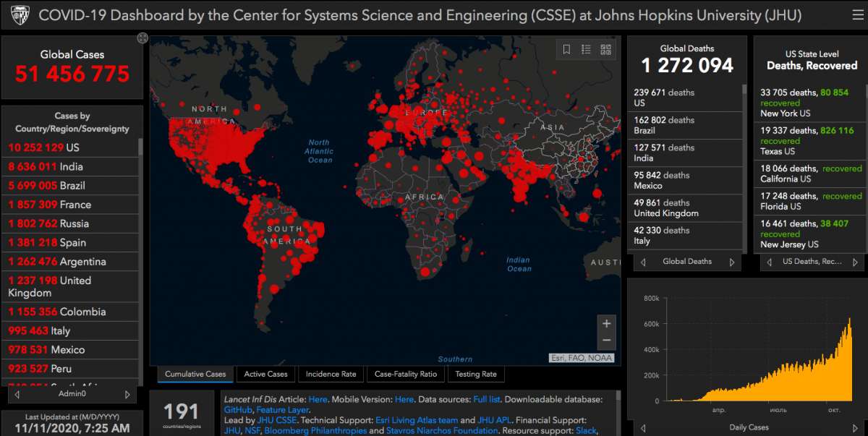The height and width of the screenshot is (436, 868).
Task: Open the Feature Layer link
Action: coord(283,410)
